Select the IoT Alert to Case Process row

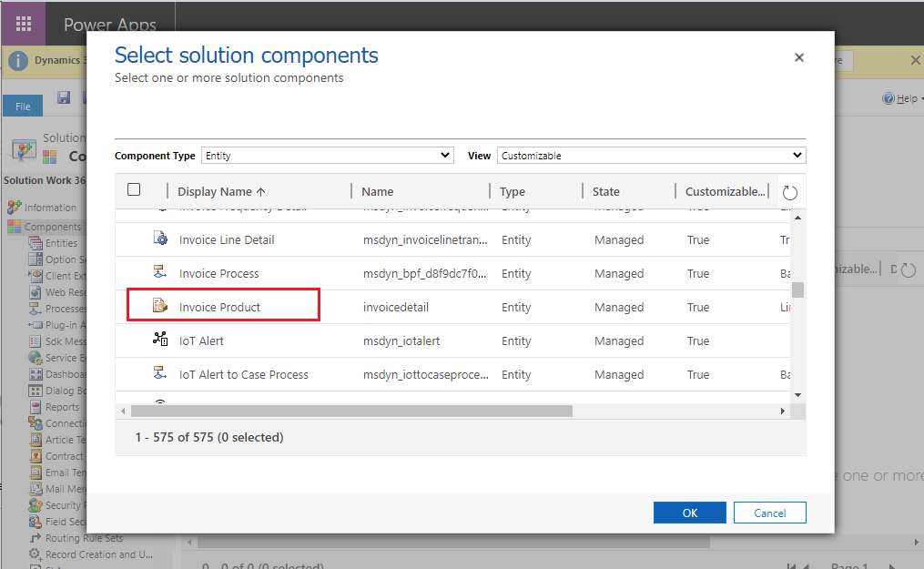(x=452, y=374)
